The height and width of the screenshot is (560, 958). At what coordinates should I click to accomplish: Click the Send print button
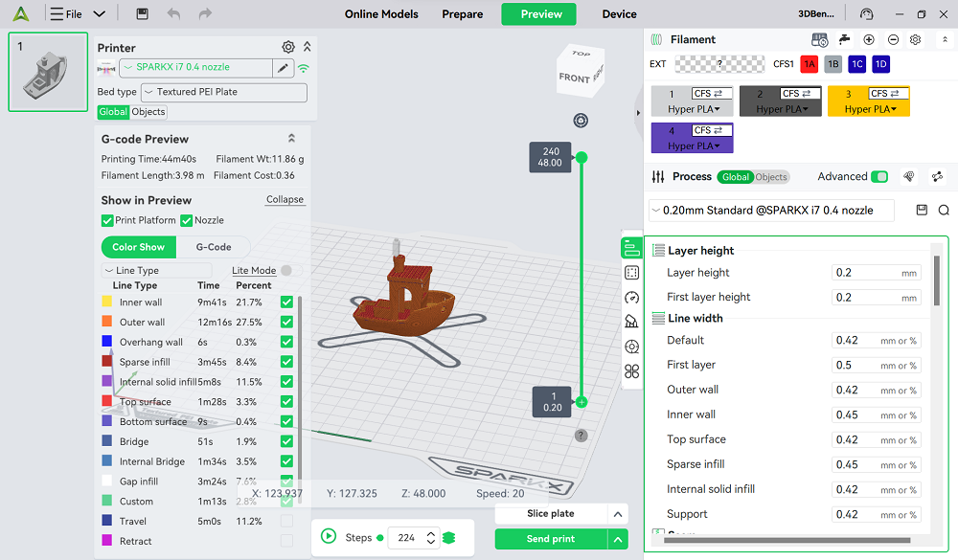pyautogui.click(x=551, y=539)
